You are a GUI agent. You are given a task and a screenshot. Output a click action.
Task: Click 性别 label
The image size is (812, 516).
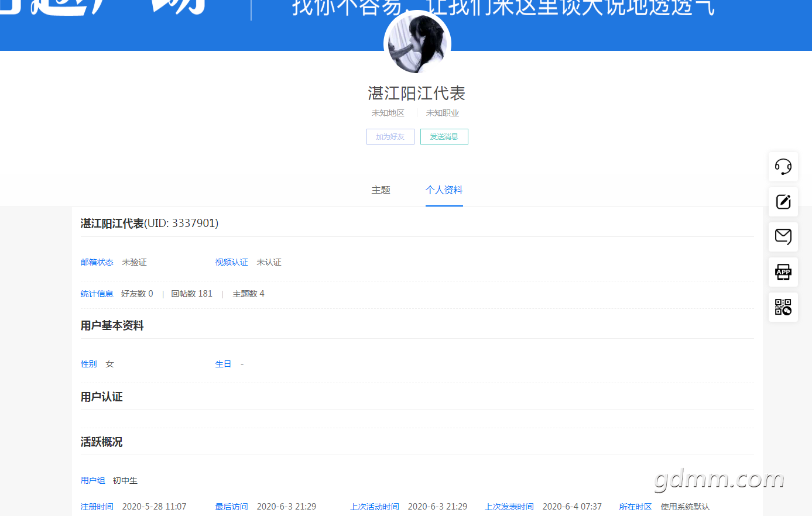[89, 364]
